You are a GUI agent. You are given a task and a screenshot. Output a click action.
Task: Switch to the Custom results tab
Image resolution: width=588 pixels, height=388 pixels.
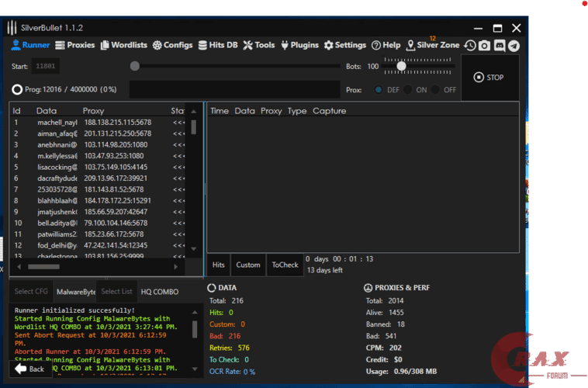click(248, 265)
